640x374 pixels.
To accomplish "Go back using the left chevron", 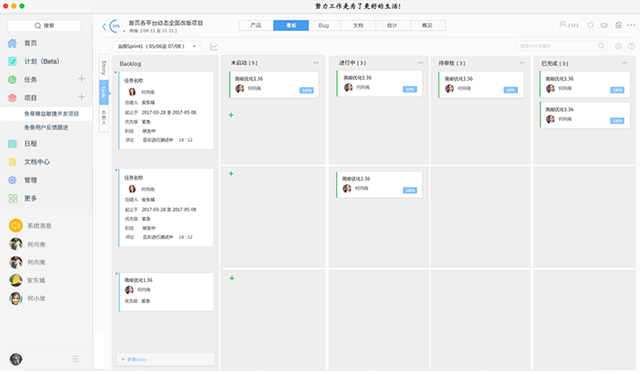I will pos(104,27).
